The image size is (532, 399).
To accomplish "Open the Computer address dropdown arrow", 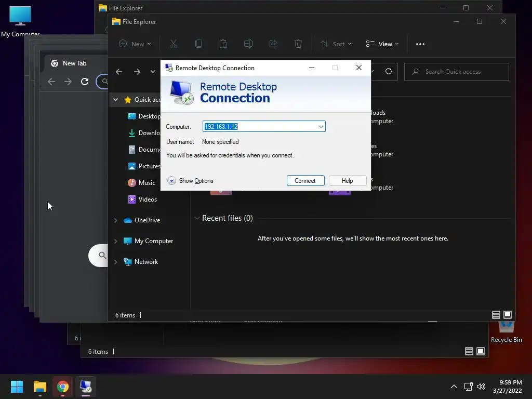I will (x=321, y=127).
